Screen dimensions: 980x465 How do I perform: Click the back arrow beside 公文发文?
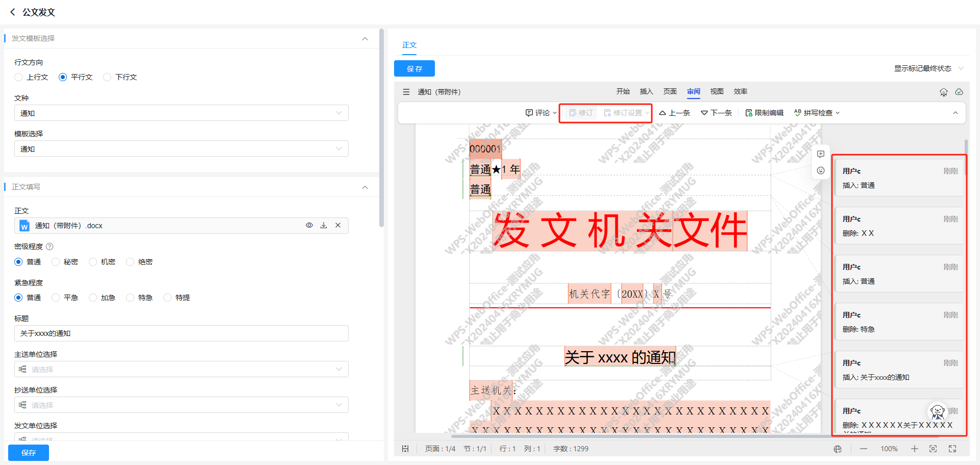coord(13,12)
